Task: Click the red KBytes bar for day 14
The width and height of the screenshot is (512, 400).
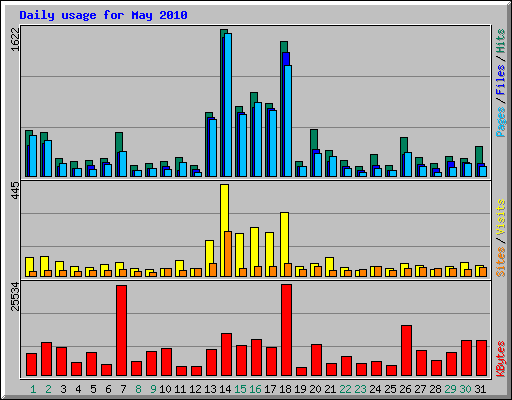Action: point(226,355)
